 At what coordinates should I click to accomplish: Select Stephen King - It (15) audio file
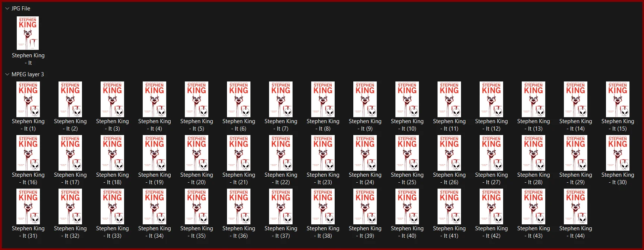[x=618, y=99]
